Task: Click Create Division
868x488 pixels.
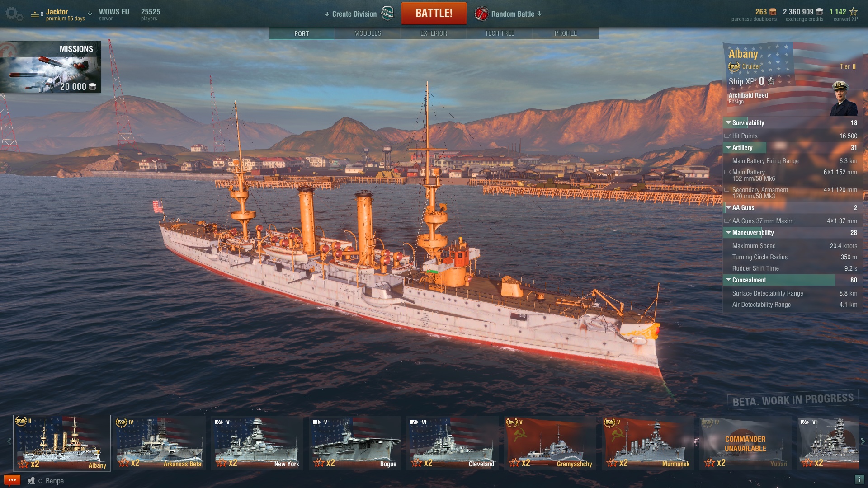Action: (351, 14)
